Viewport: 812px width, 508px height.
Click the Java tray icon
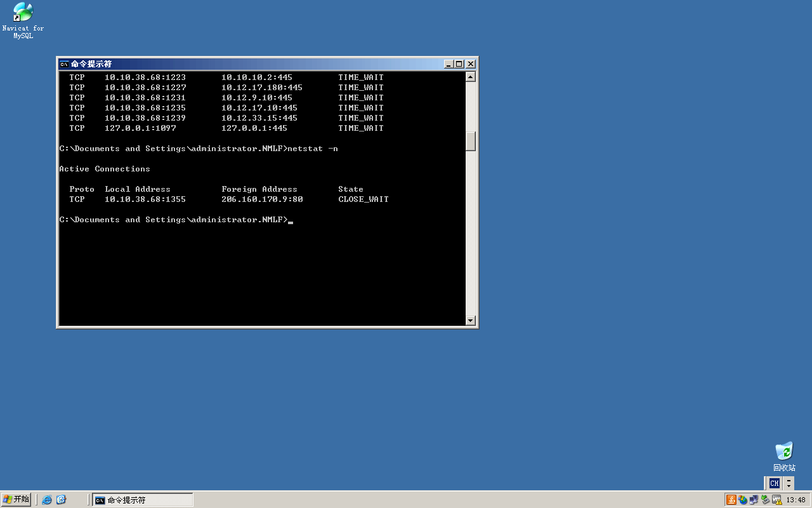[731, 500]
